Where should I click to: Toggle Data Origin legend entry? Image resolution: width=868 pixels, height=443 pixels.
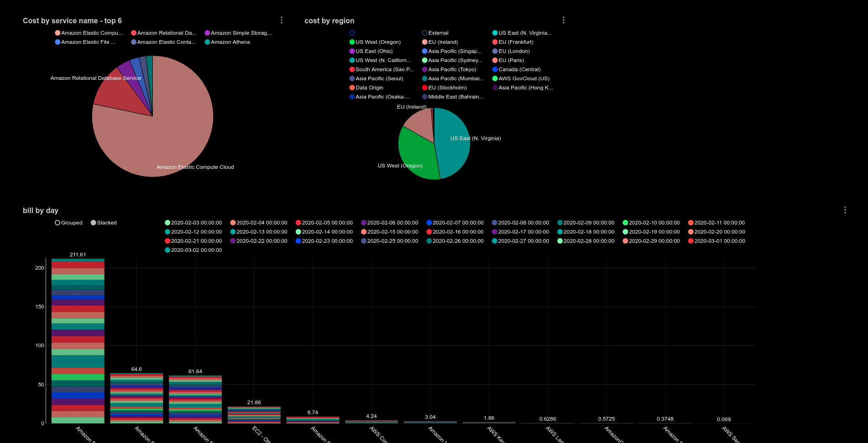366,88
